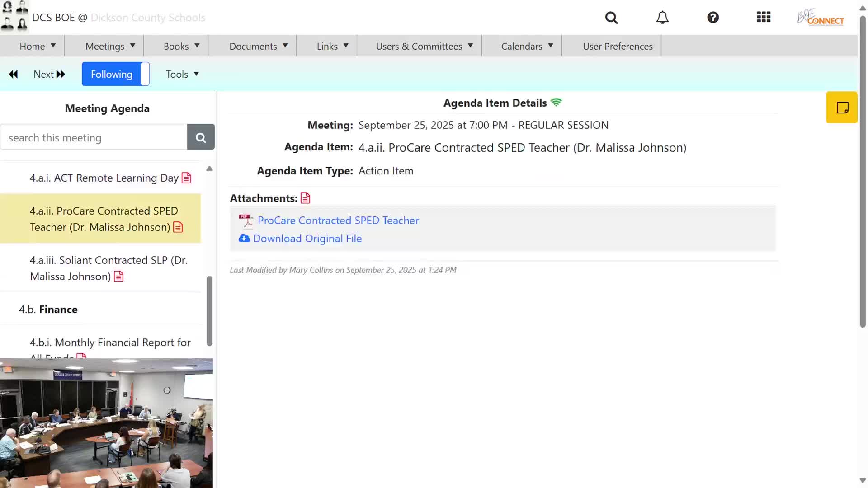868x488 pixels.
Task: Open the Documents menu
Action: (x=258, y=46)
